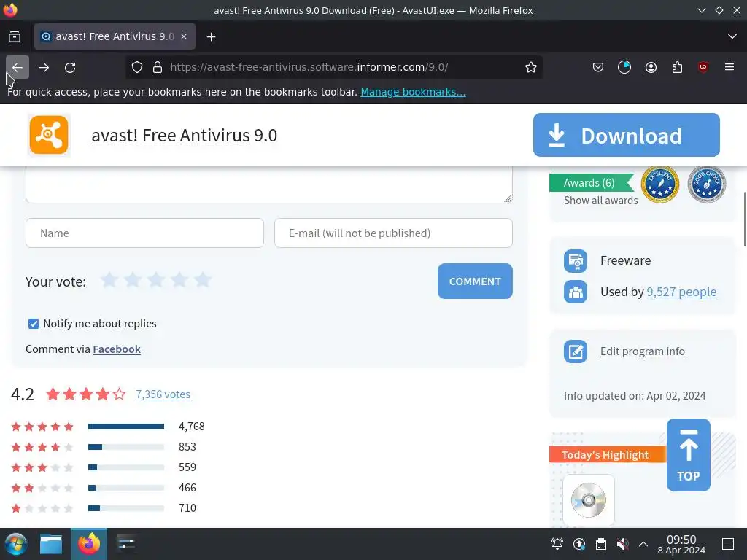747x560 pixels.
Task: Open the Edit program info link
Action: [643, 351]
